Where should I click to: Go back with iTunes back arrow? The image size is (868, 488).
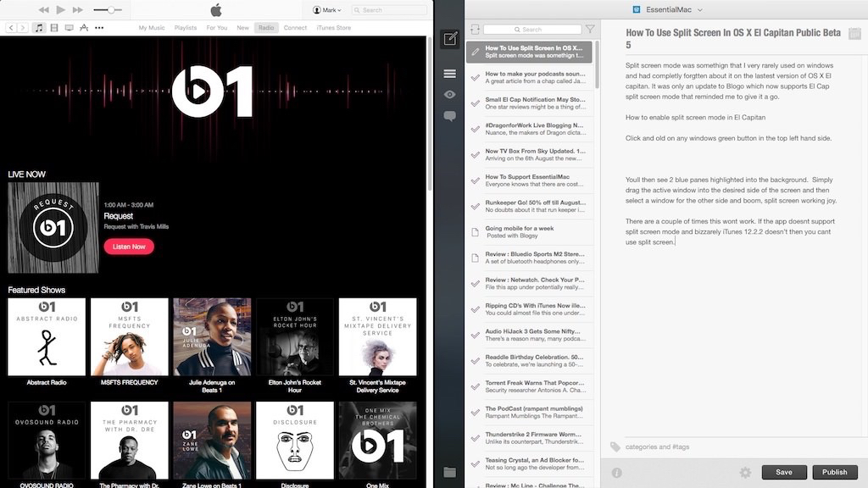(11, 28)
